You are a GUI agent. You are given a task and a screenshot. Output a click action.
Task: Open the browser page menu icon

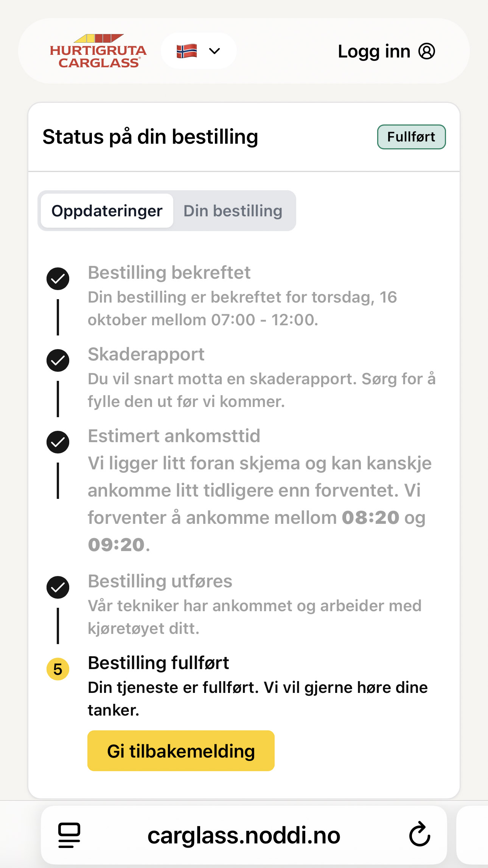(69, 835)
